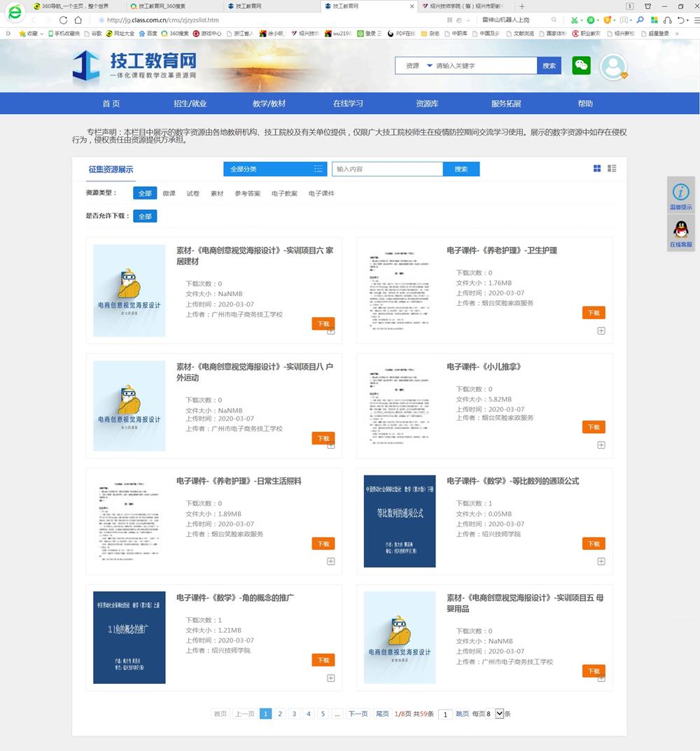Image resolution: width=700 pixels, height=751 pixels.
Task: Click the plus icon on 《小儿推拿》 card
Action: coord(601,445)
